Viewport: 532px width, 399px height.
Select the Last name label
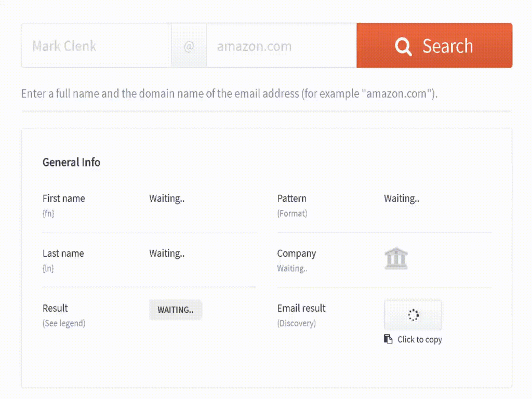63,254
